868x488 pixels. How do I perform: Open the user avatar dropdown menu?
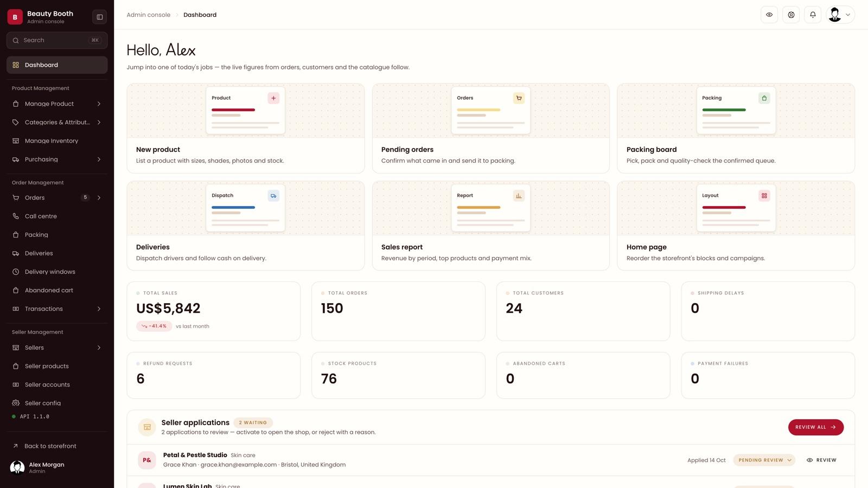click(x=840, y=15)
